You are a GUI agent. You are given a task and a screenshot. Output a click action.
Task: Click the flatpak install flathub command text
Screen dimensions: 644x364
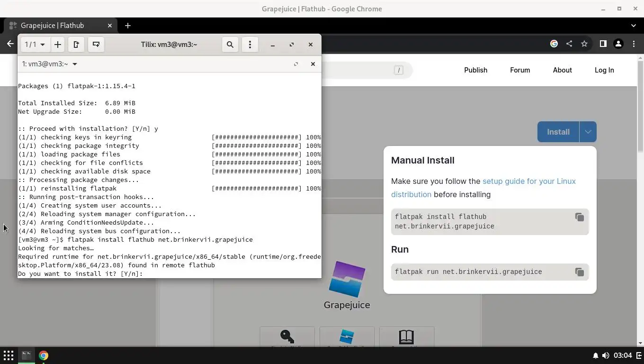(x=445, y=221)
